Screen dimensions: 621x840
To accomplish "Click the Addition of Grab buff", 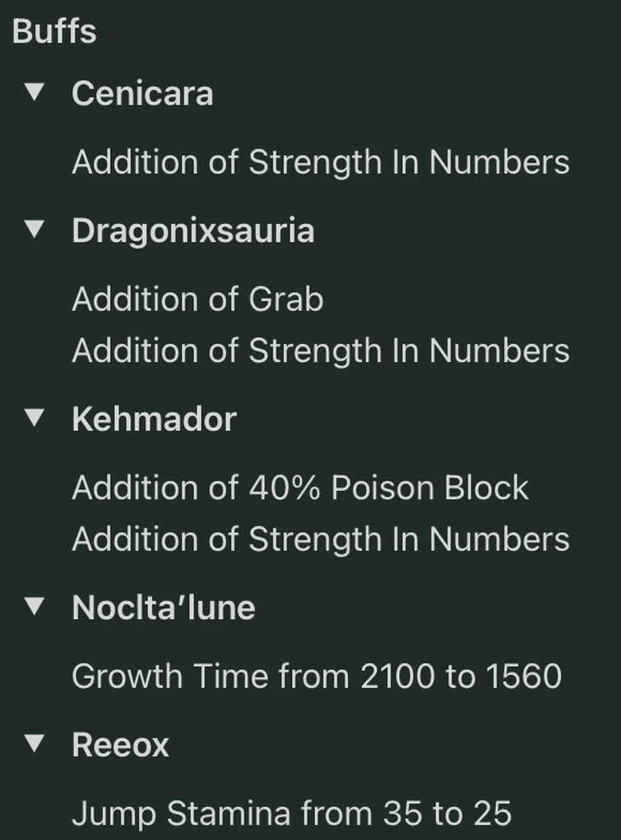I will tap(197, 299).
